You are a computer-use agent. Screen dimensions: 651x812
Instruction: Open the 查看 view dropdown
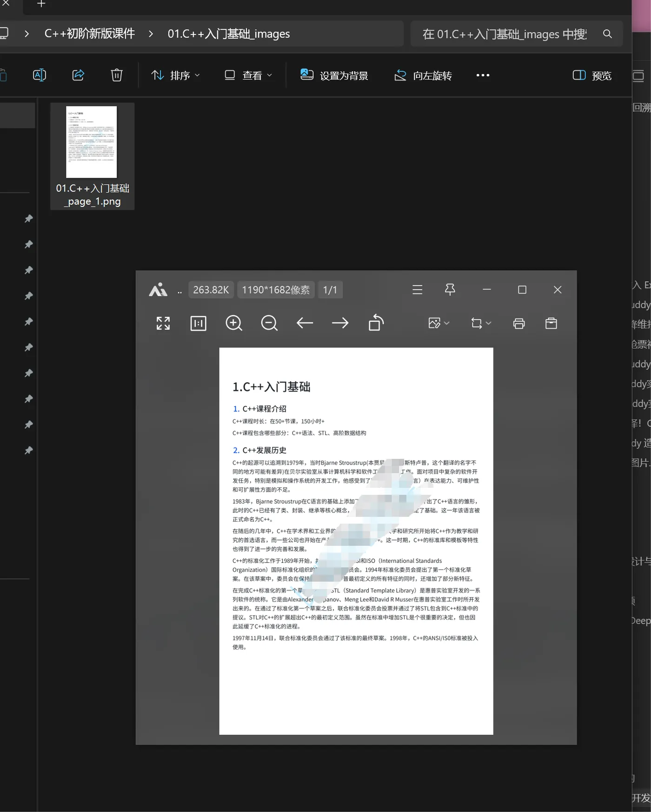coord(248,75)
